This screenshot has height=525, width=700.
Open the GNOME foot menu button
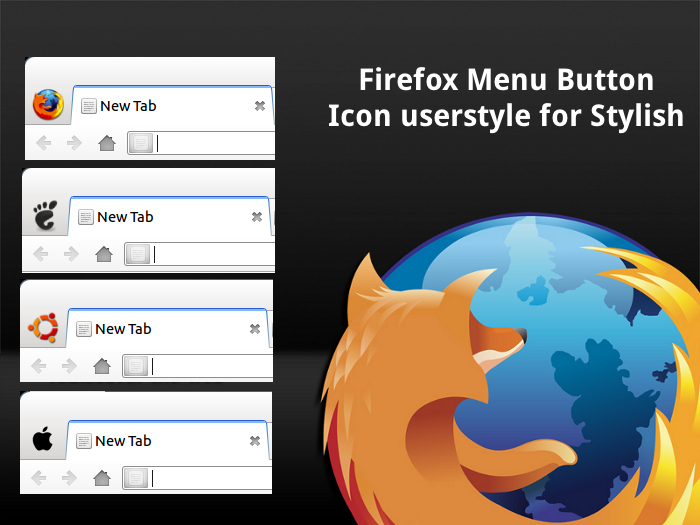(x=45, y=215)
